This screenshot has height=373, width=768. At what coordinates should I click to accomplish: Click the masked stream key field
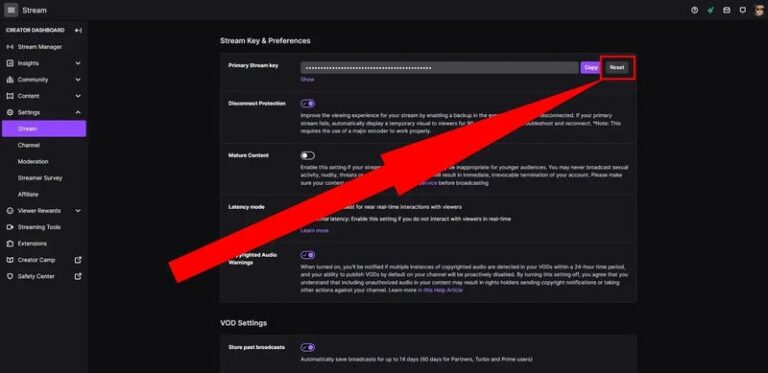[x=439, y=68]
